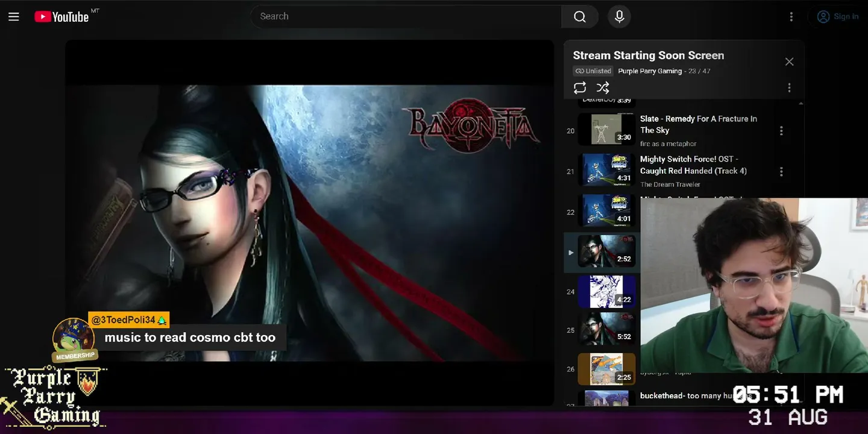Viewport: 868px width, 434px height.
Task: Click the Sign in button
Action: click(x=838, y=17)
